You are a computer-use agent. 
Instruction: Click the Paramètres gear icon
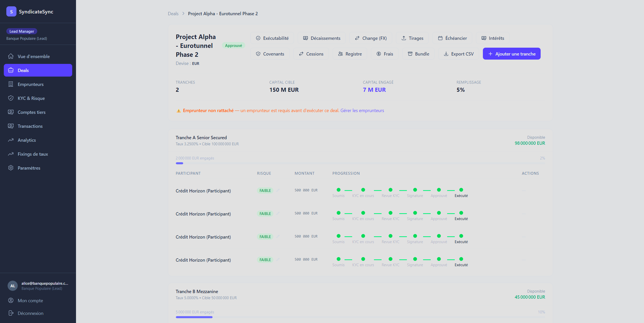click(x=11, y=168)
